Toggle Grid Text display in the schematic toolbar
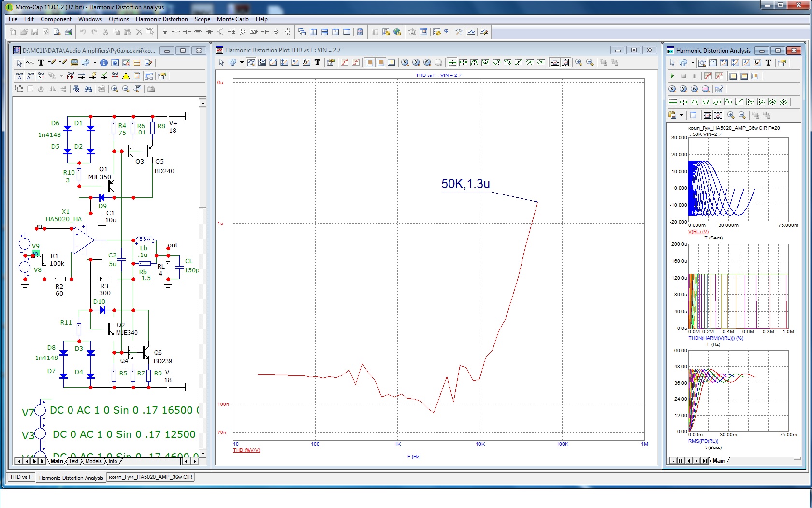The width and height of the screenshot is (812, 508). [19, 76]
